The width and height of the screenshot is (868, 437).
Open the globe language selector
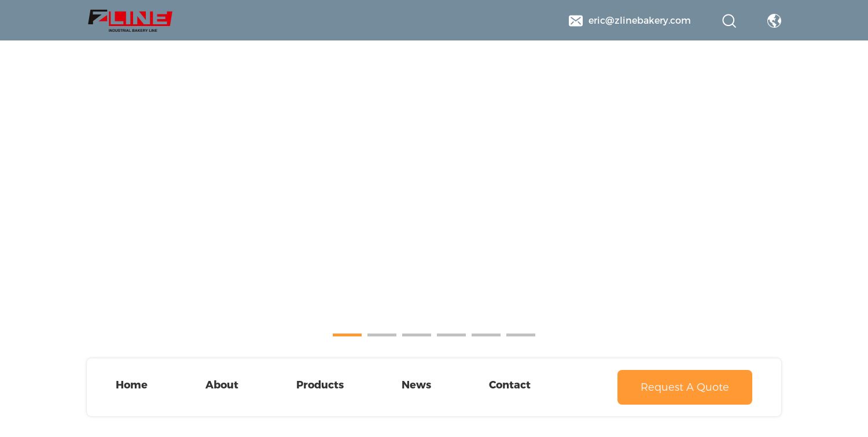pos(774,21)
